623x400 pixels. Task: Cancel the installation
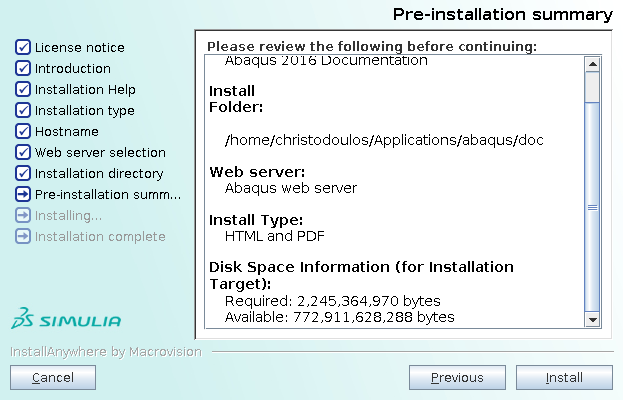[53, 377]
